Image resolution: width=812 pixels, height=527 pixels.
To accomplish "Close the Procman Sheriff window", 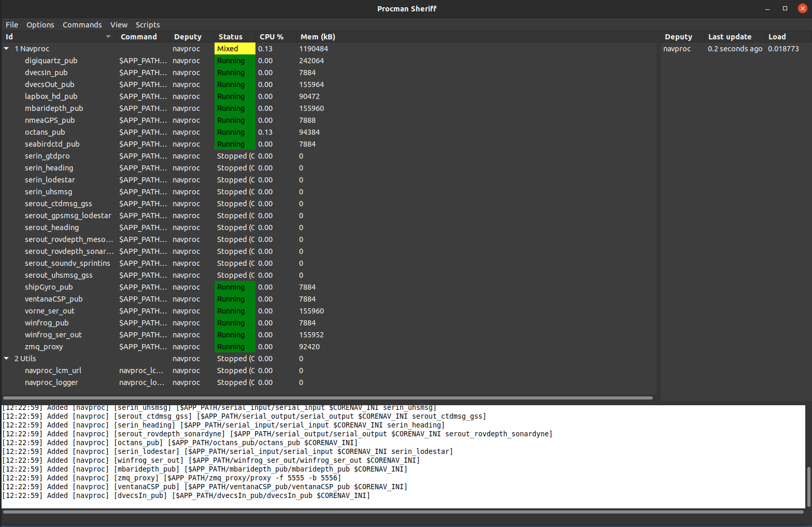I will [x=802, y=8].
